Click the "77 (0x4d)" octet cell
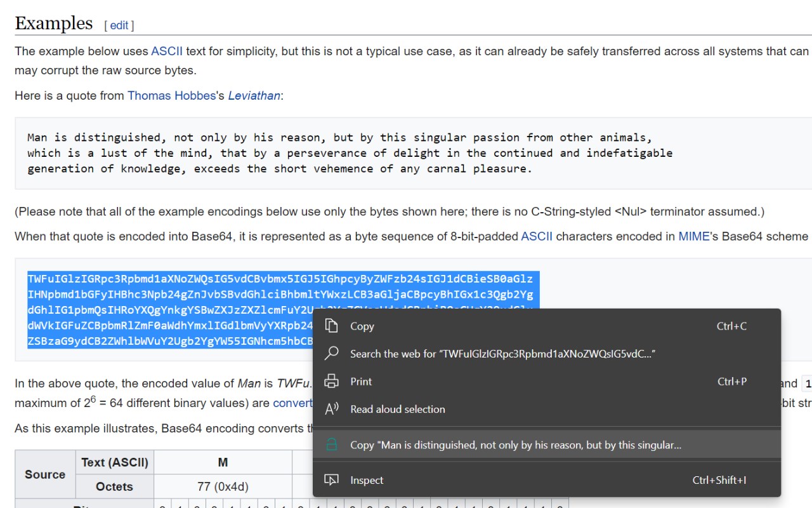Screen dimensions: 812x508 223,486
